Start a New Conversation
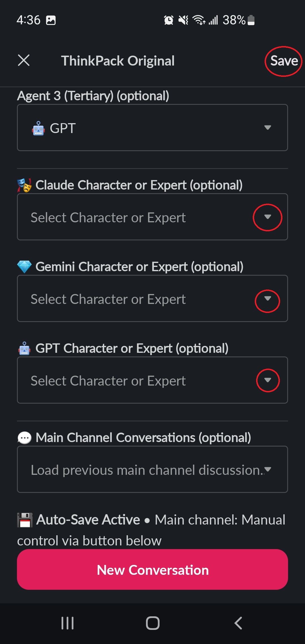The image size is (305, 644). 152,570
